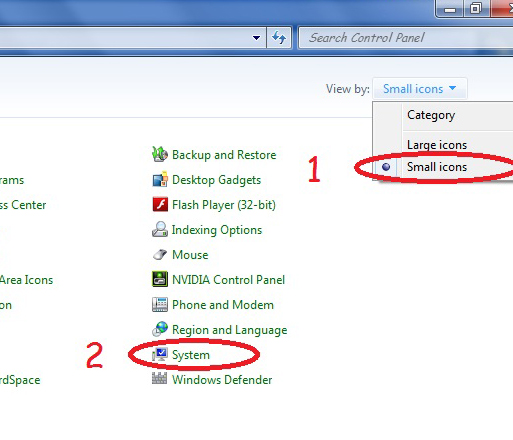Click the Backup and Restore icon
Image resolution: width=513 pixels, height=440 pixels.
(160, 154)
